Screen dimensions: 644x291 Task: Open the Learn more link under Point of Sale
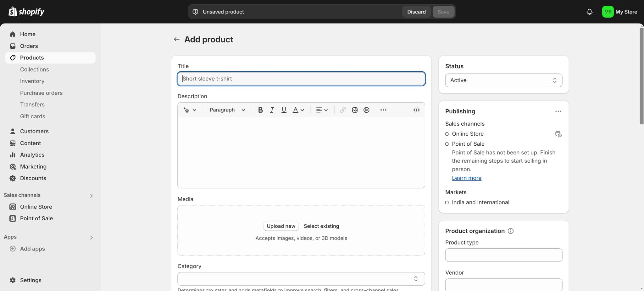click(x=467, y=178)
